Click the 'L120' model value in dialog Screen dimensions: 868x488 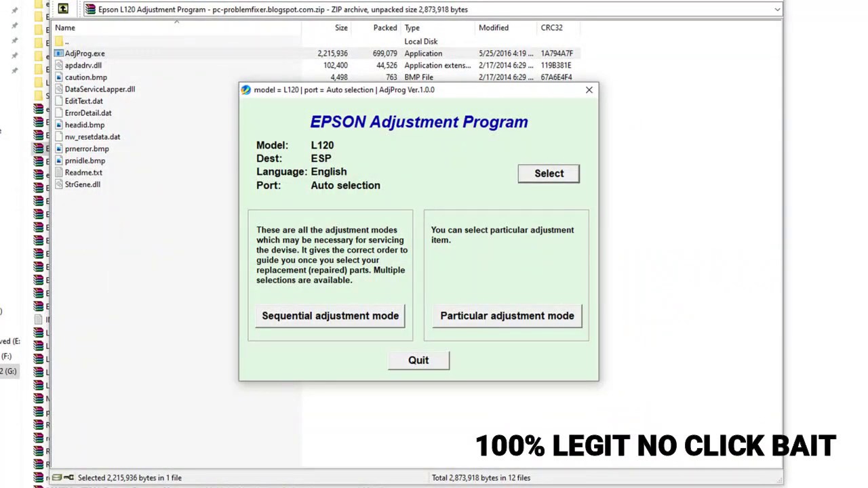(322, 145)
